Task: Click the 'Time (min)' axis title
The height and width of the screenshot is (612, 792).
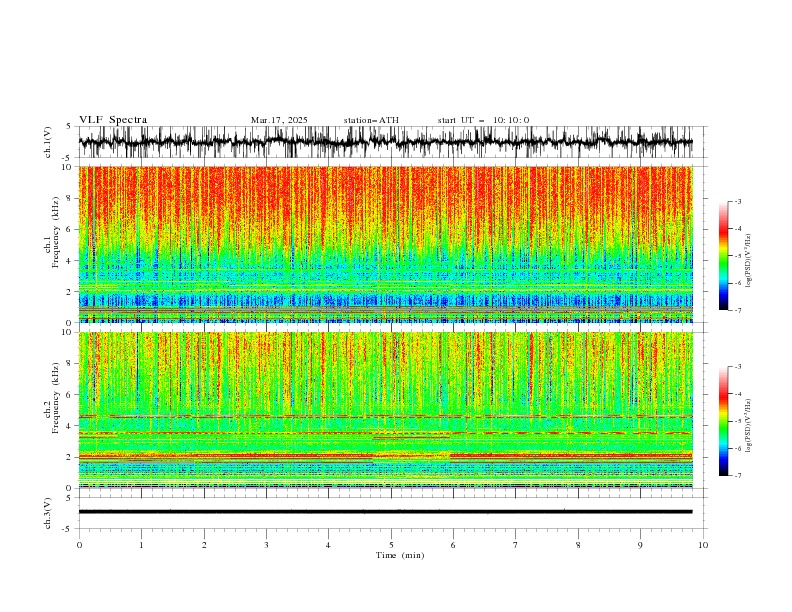Action: coord(400,555)
